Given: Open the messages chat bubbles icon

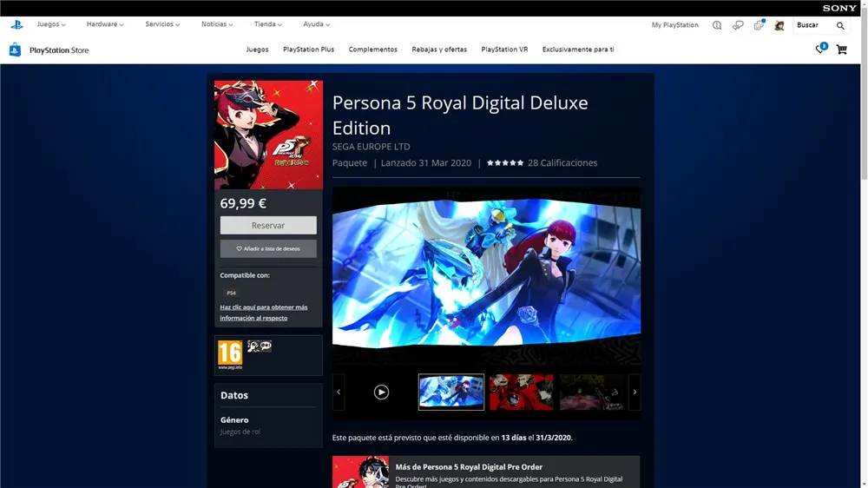Looking at the screenshot, I should pos(738,25).
